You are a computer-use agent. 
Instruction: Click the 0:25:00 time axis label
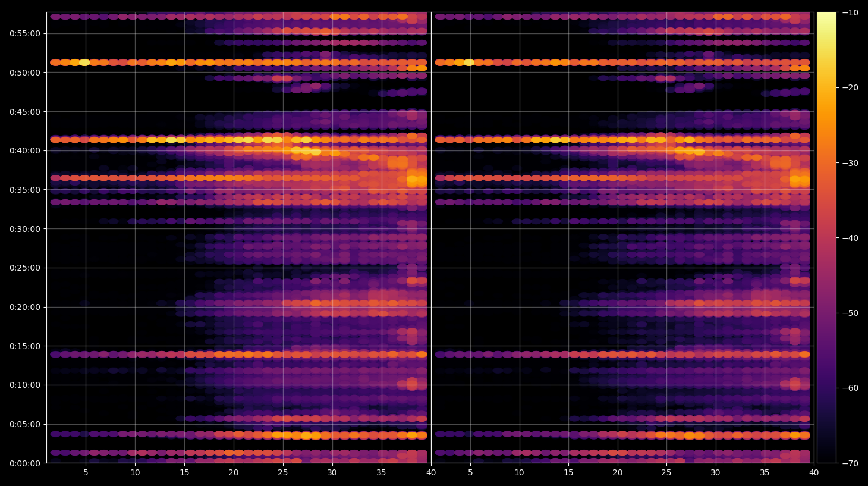(x=25, y=268)
